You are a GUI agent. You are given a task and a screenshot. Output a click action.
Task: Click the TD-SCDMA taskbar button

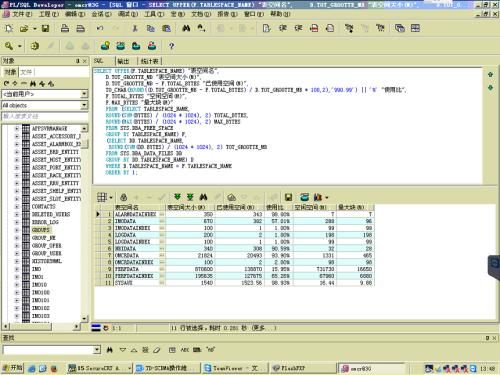click(167, 368)
